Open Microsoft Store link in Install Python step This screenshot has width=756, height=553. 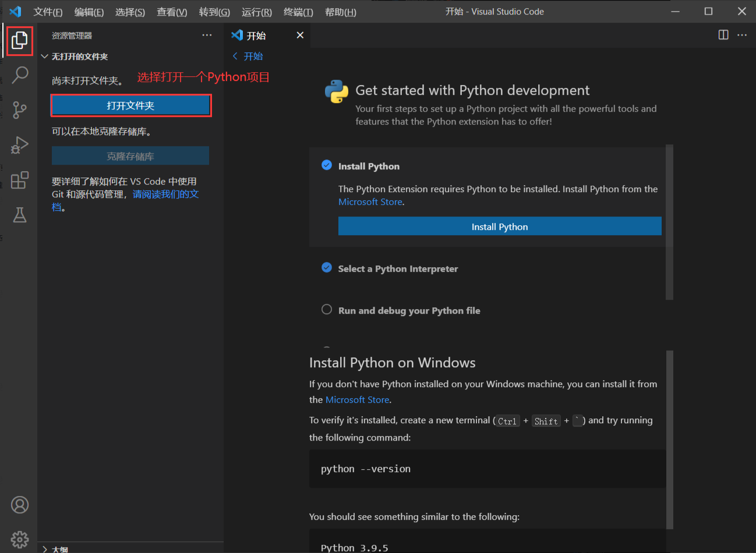[370, 202]
